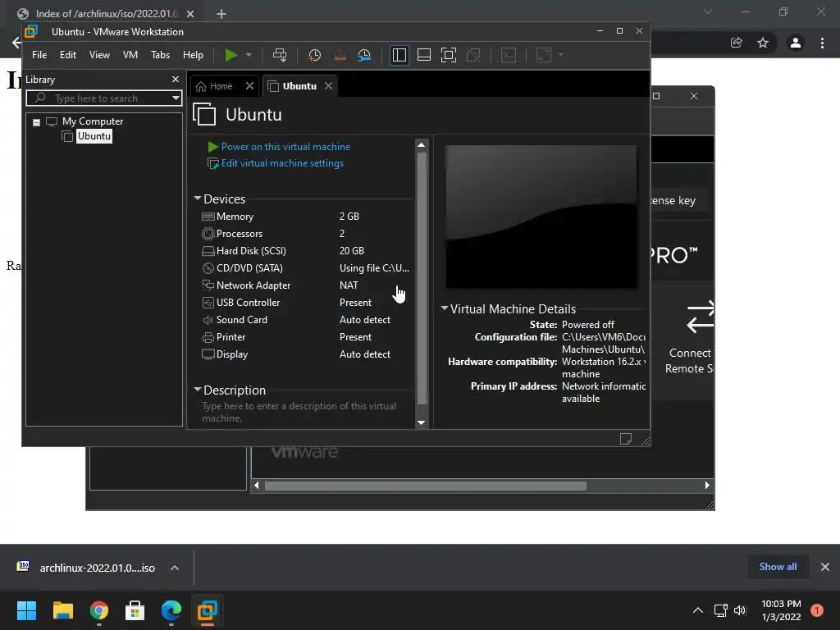This screenshot has width=840, height=630.
Task: Toggle the thumbnail bar icon
Action: 424,55
